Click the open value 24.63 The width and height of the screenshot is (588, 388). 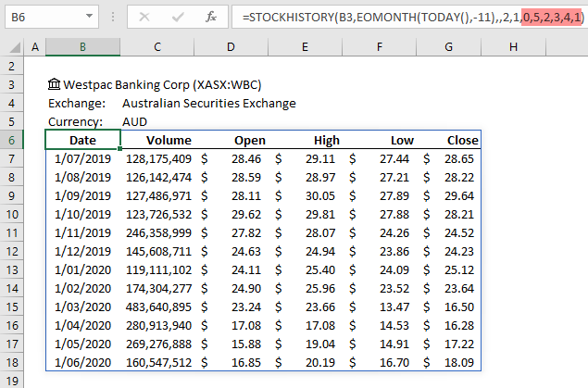[246, 251]
